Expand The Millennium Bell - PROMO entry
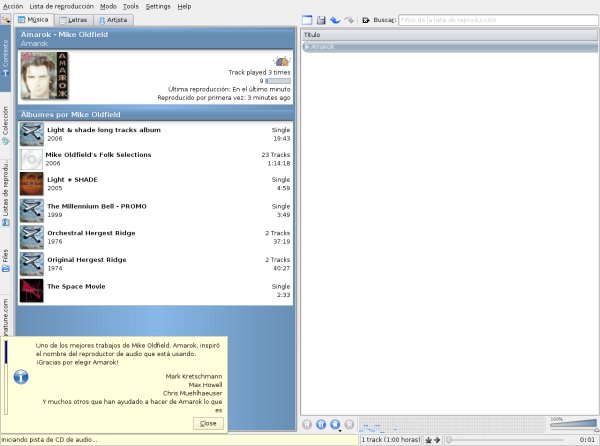This screenshot has height=446, width=600. [x=155, y=211]
